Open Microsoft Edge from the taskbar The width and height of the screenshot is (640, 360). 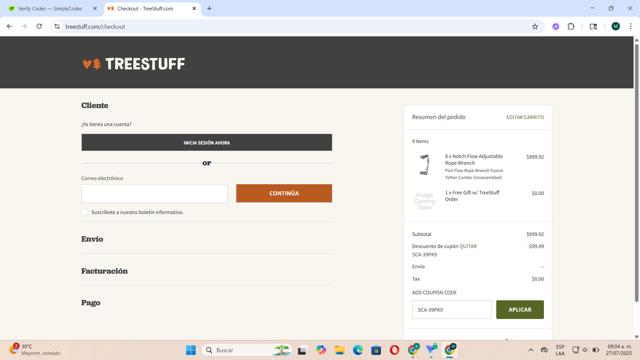tap(358, 350)
